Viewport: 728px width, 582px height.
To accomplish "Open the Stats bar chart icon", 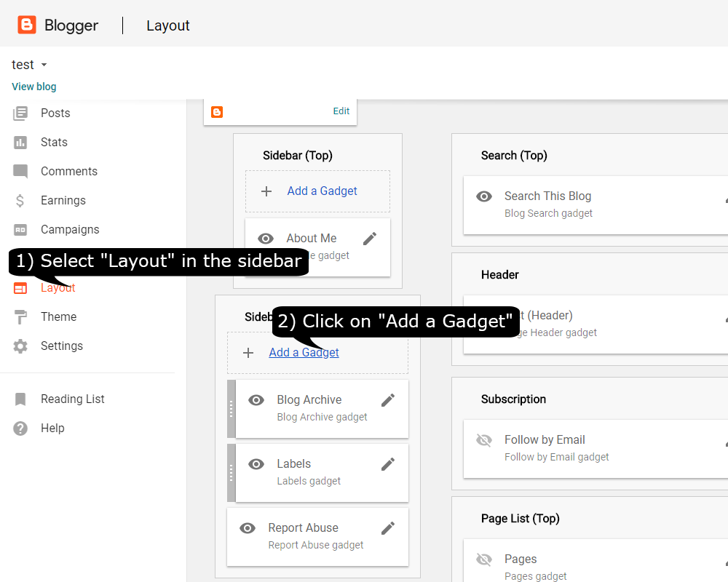I will 20,143.
